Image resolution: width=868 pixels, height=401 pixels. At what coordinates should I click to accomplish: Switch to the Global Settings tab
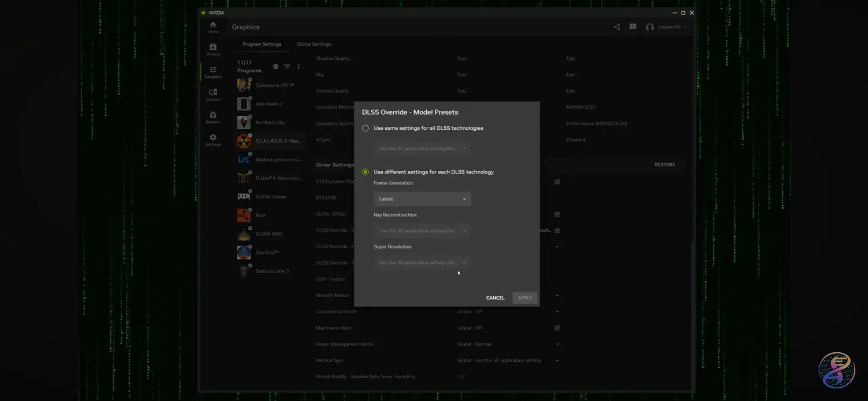(x=314, y=44)
